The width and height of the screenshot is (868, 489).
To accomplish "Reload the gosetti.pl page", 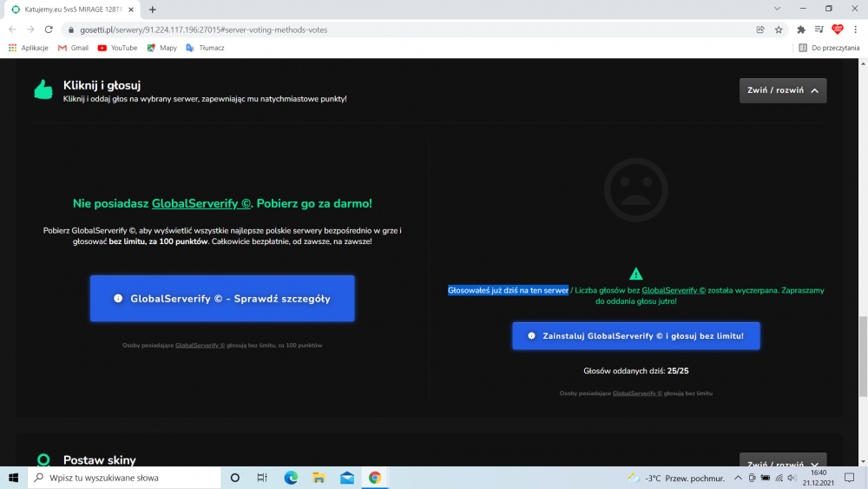I will [49, 30].
